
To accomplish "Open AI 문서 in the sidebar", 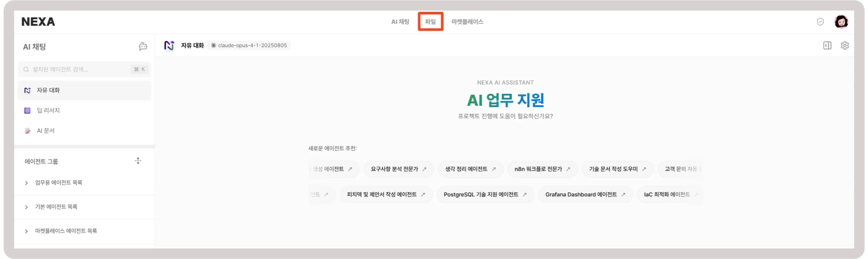I will 84,130.
